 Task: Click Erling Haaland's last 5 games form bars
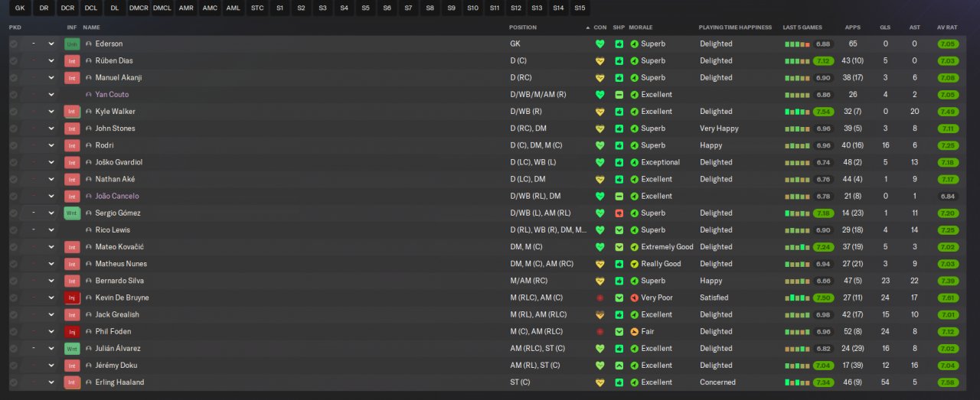coord(797,382)
